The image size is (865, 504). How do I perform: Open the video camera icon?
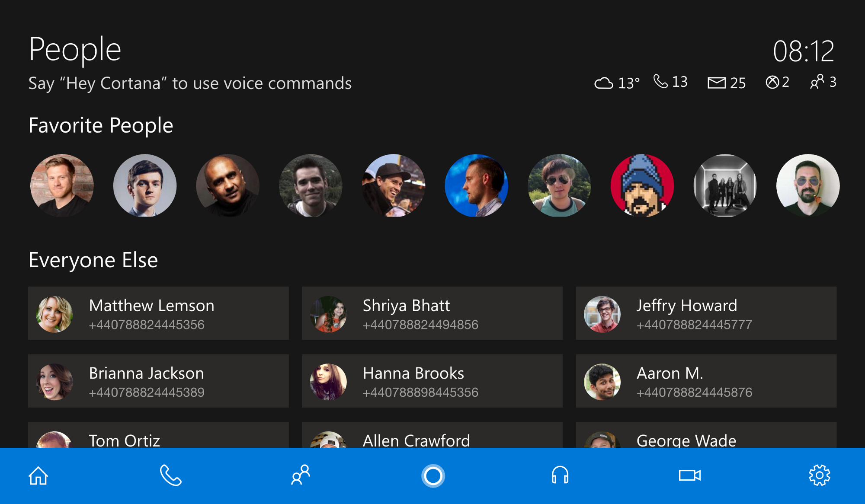pyautogui.click(x=689, y=475)
